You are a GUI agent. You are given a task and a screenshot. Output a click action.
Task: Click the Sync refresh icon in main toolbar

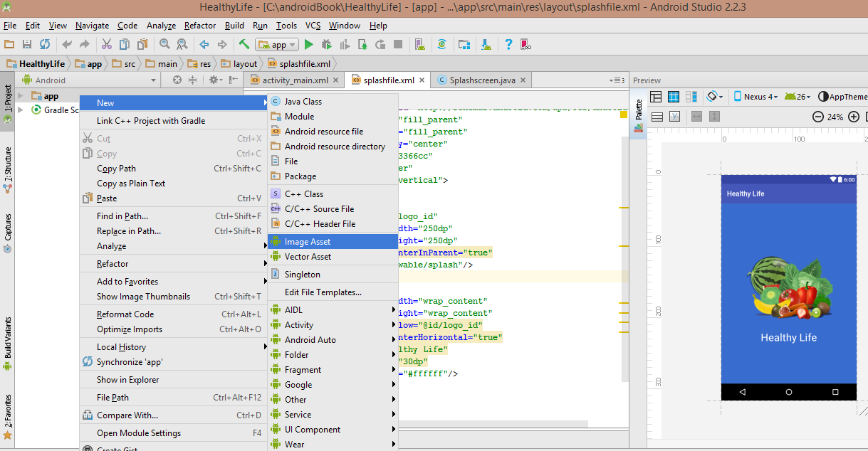coord(45,44)
